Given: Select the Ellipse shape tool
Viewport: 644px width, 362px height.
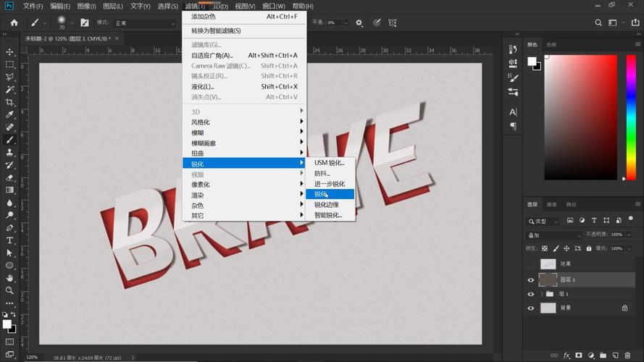Looking at the screenshot, I should click(9, 266).
